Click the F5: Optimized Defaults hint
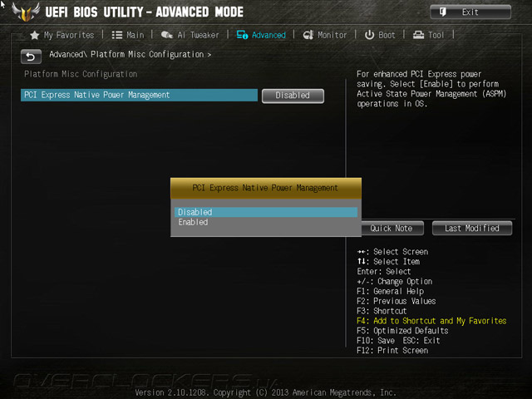532x399 pixels. pyautogui.click(x=402, y=331)
